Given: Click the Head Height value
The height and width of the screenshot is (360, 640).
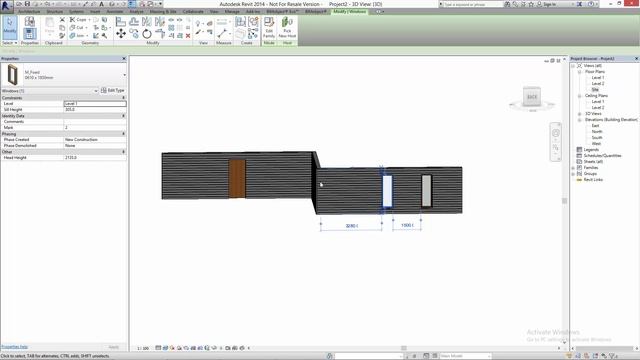Looking at the screenshot, I should pos(95,158).
